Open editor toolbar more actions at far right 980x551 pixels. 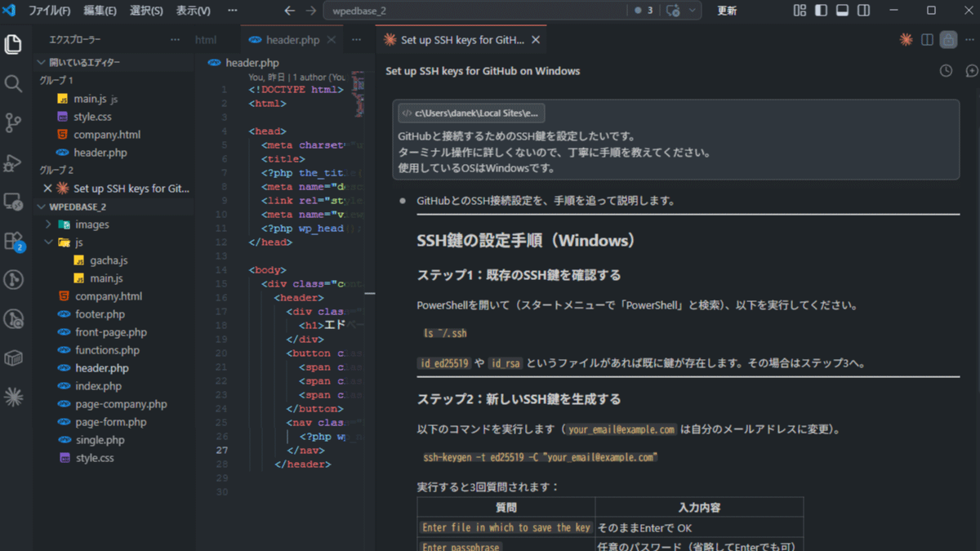pyautogui.click(x=970, y=39)
